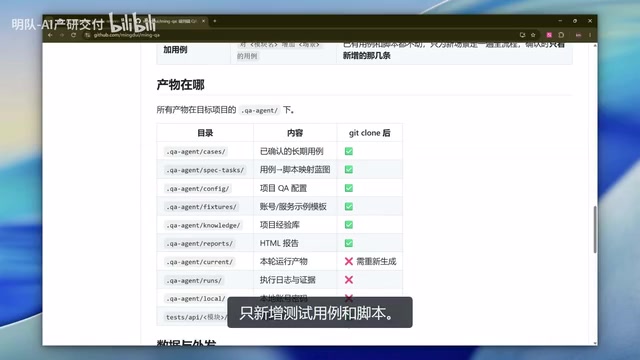The image size is (640, 360).
Task: Open the pink extension icon
Action: (549, 35)
